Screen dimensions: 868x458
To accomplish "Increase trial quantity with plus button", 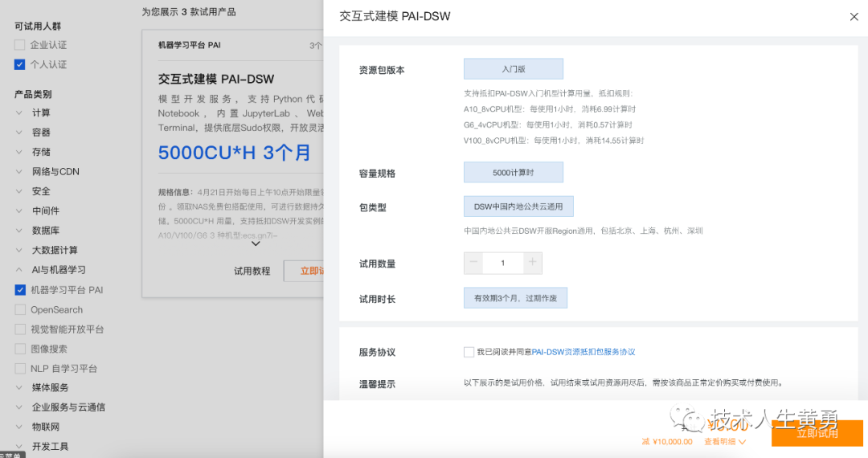I will (x=533, y=264).
